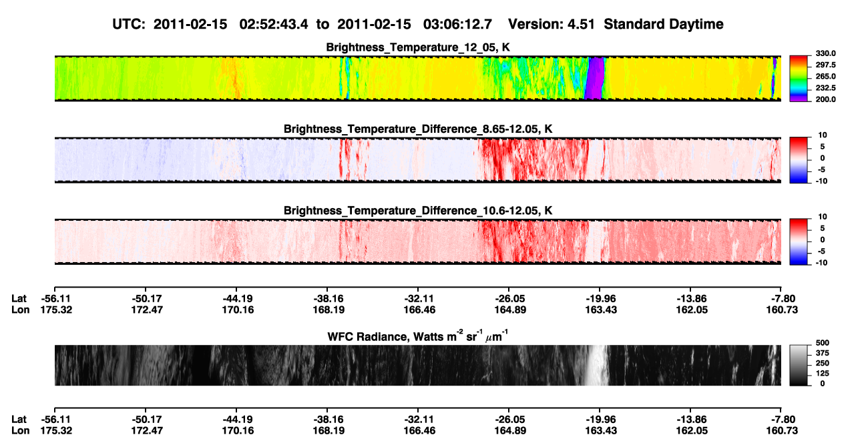Screen dimensions: 868x445
Task: Click the red-blue colorbar of 8.65-12.05 plot
Action: click(x=799, y=159)
